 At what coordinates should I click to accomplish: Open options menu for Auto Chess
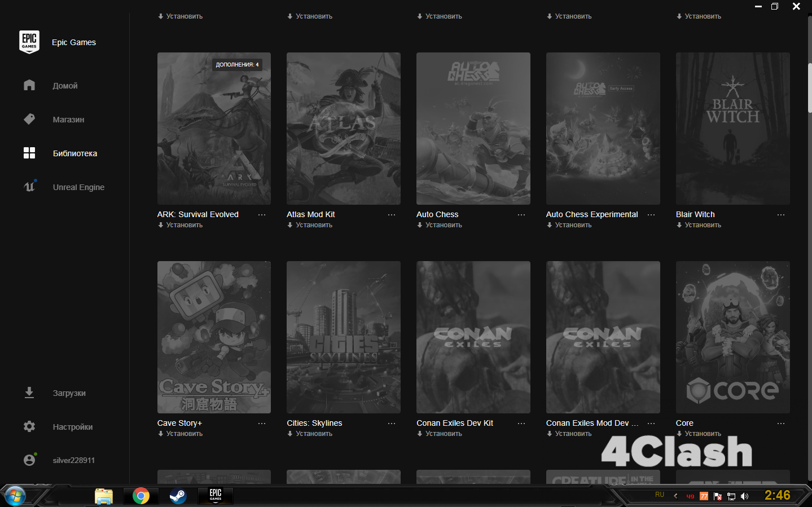(521, 215)
